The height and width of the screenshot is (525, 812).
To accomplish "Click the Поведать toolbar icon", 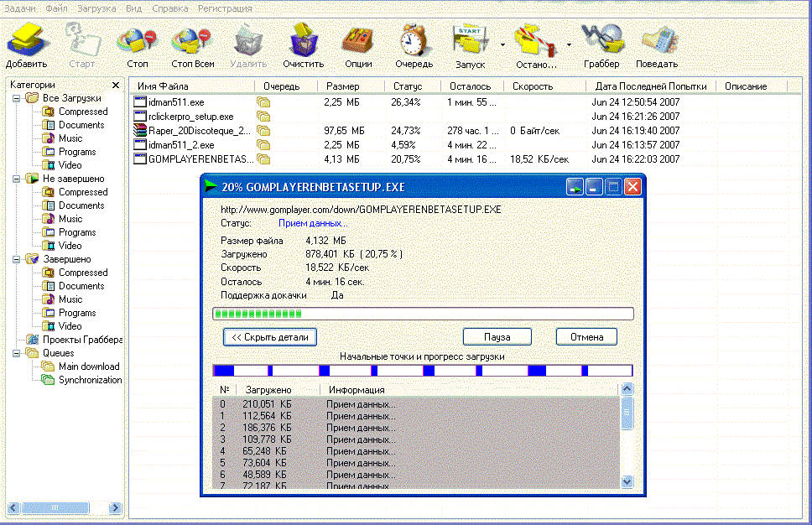I will click(x=659, y=41).
